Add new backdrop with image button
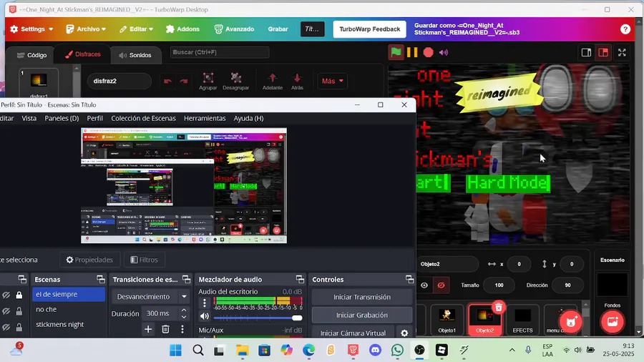 tap(613, 321)
